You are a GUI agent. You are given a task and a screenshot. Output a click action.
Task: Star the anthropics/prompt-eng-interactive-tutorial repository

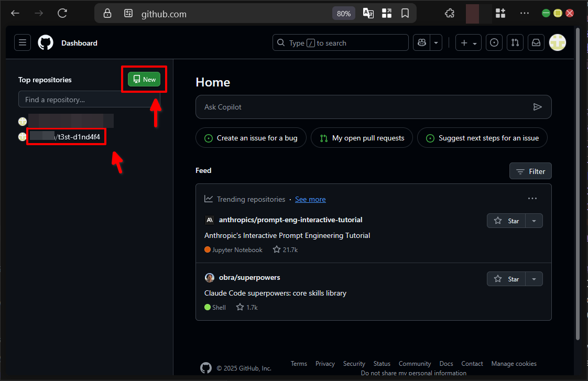pos(505,221)
